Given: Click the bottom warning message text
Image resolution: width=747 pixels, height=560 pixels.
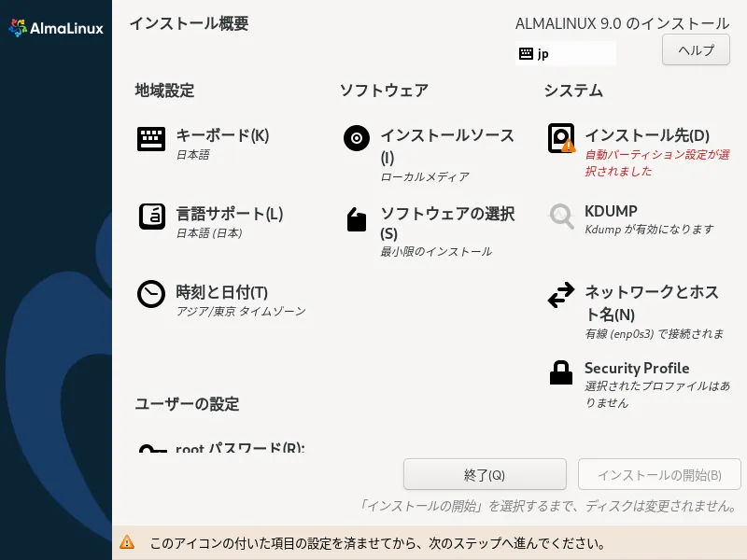Looking at the screenshot, I should 377,543.
